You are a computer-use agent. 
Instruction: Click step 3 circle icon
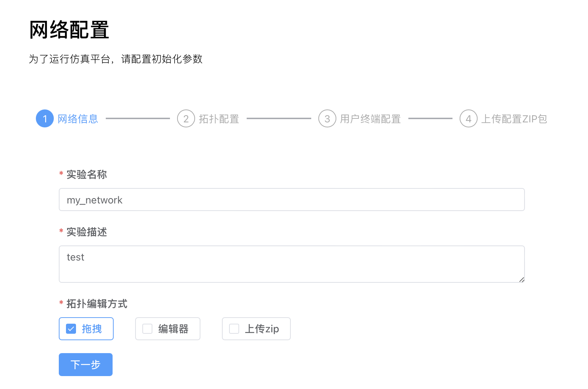pos(327,119)
